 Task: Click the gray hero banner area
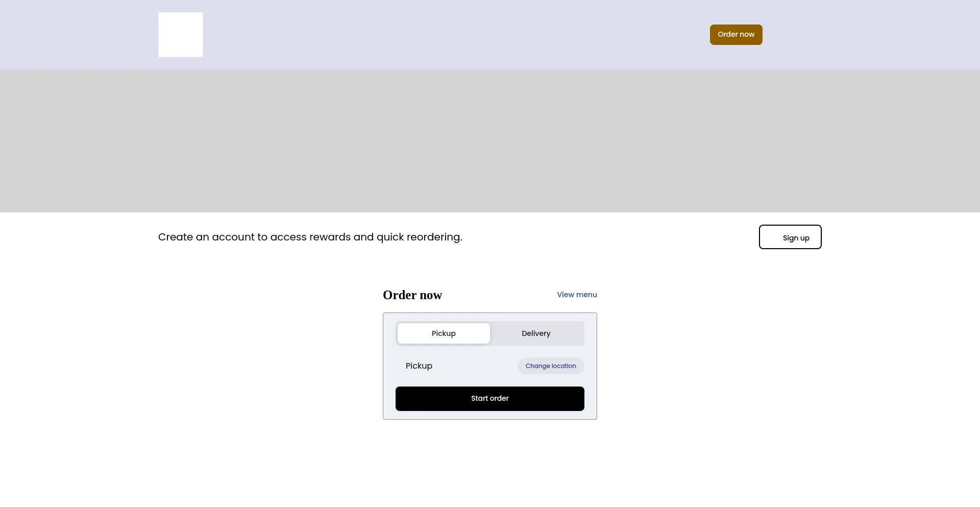pos(490,141)
